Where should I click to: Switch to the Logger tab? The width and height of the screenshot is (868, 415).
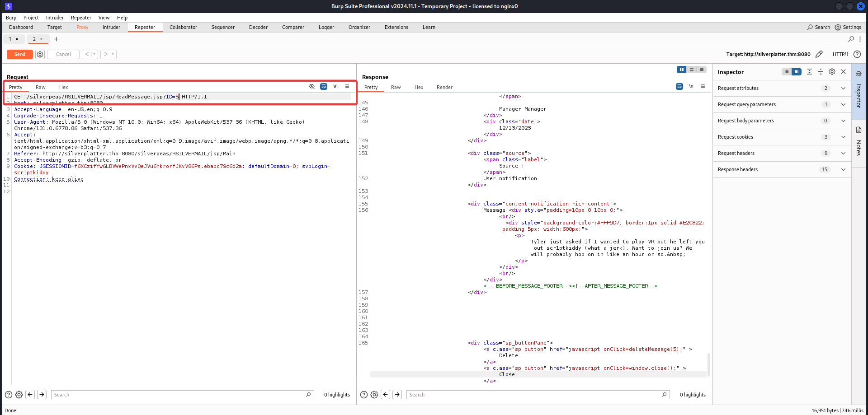click(x=326, y=27)
